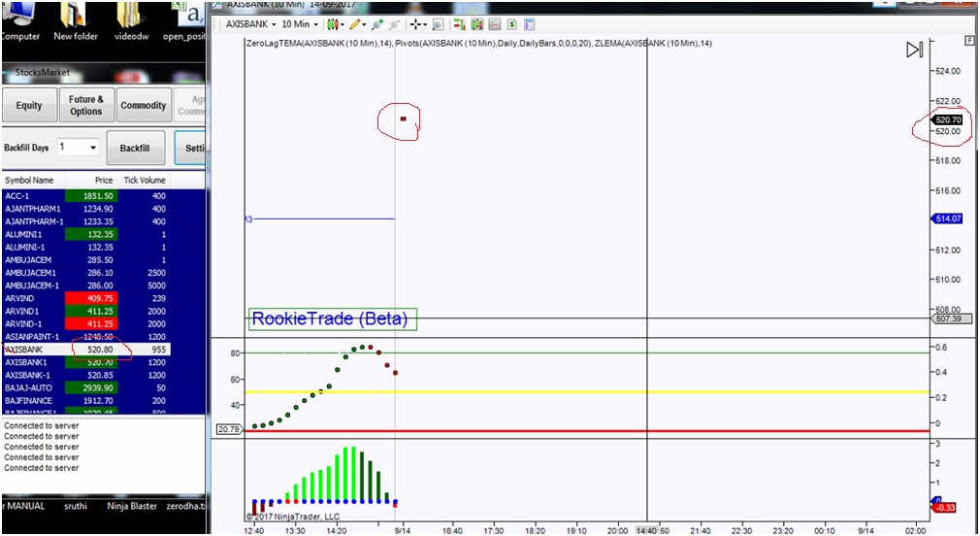This screenshot has width=980, height=536.
Task: Select the AMBUJACEM symbol row
Action: 85,260
